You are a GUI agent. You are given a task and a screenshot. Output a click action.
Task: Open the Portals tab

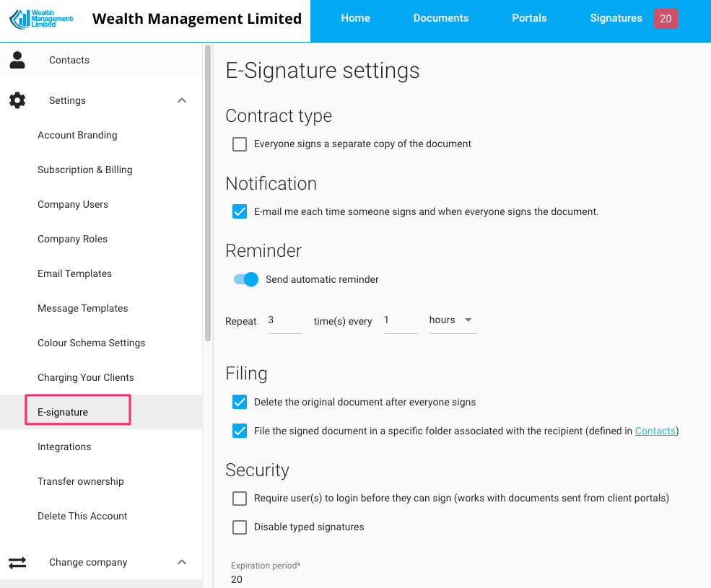pyautogui.click(x=529, y=19)
